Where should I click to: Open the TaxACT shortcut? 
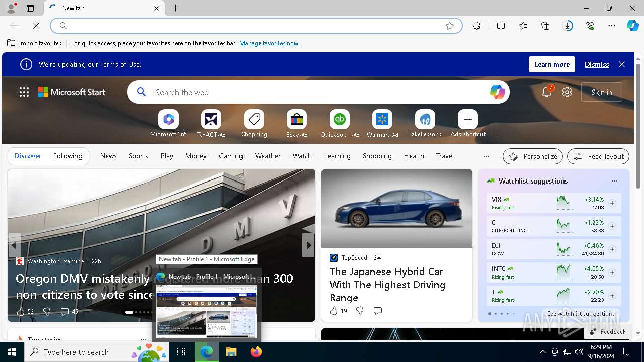[x=211, y=124]
